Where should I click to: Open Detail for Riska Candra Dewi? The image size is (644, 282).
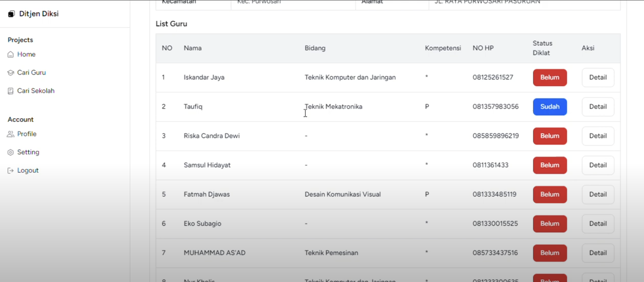click(x=598, y=136)
